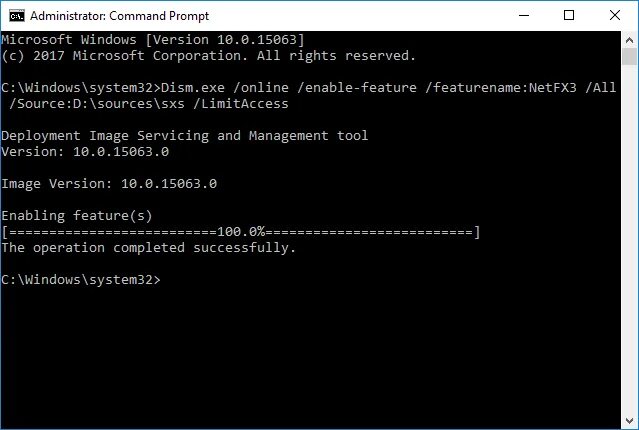Select the vertical scrollbar thumb

click(629, 57)
